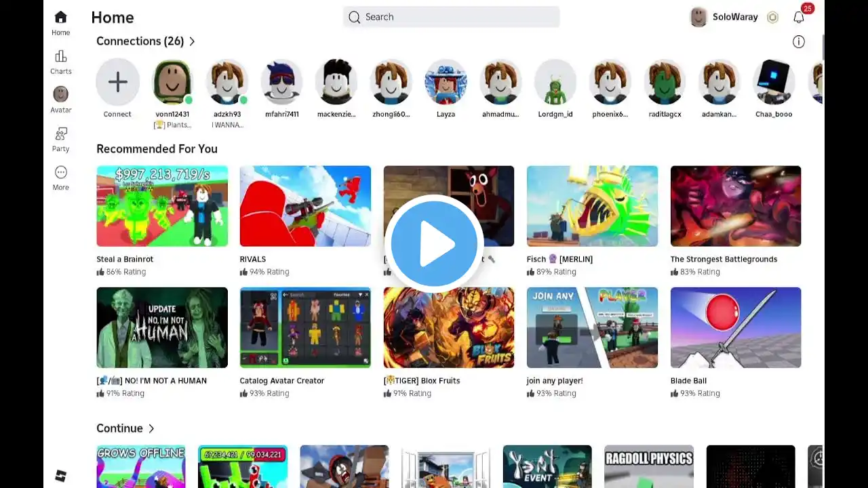Open Chaa_booo's avatar
The image size is (868, 488).
point(774,82)
